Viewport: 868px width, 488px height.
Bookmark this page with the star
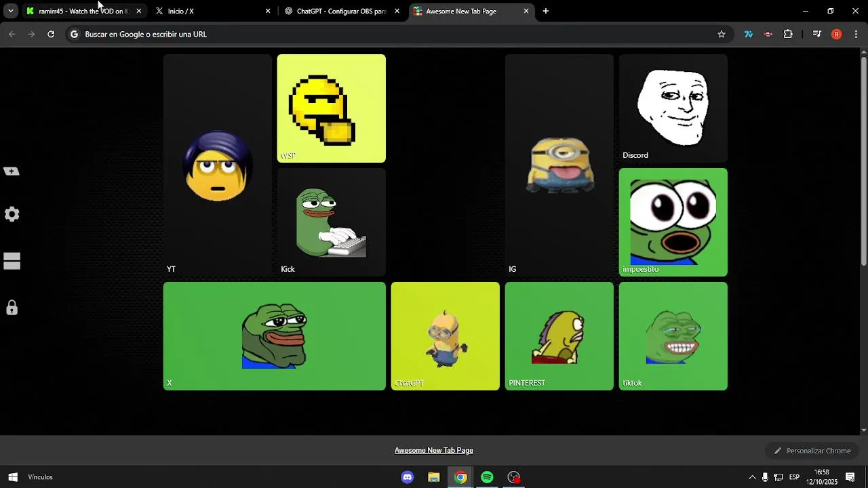722,34
